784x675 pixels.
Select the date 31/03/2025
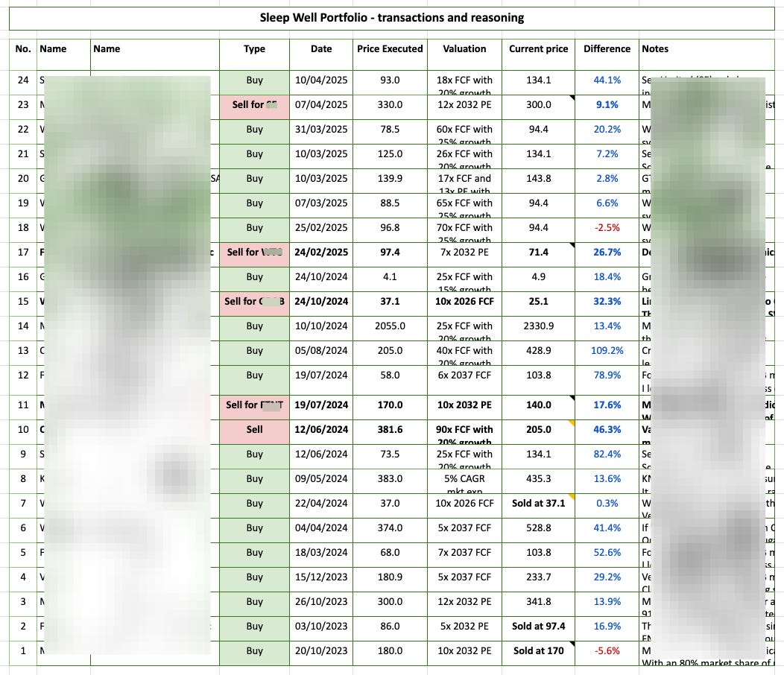[x=321, y=132]
